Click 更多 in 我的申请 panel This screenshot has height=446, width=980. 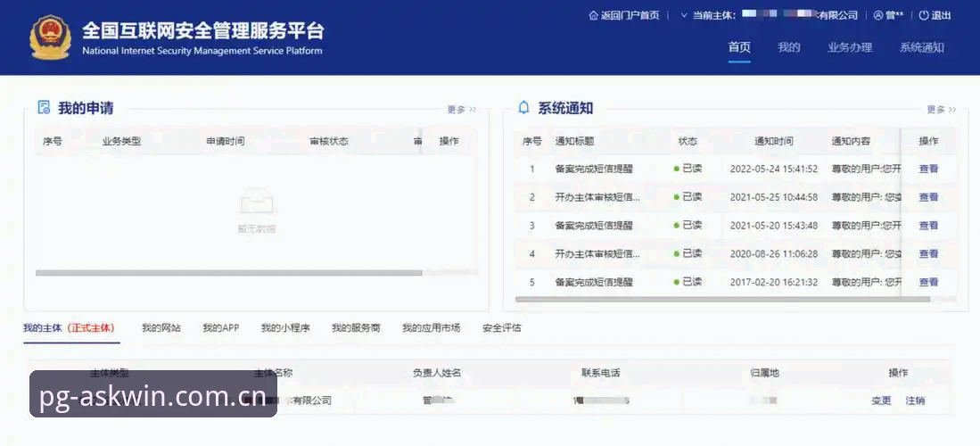point(461,110)
